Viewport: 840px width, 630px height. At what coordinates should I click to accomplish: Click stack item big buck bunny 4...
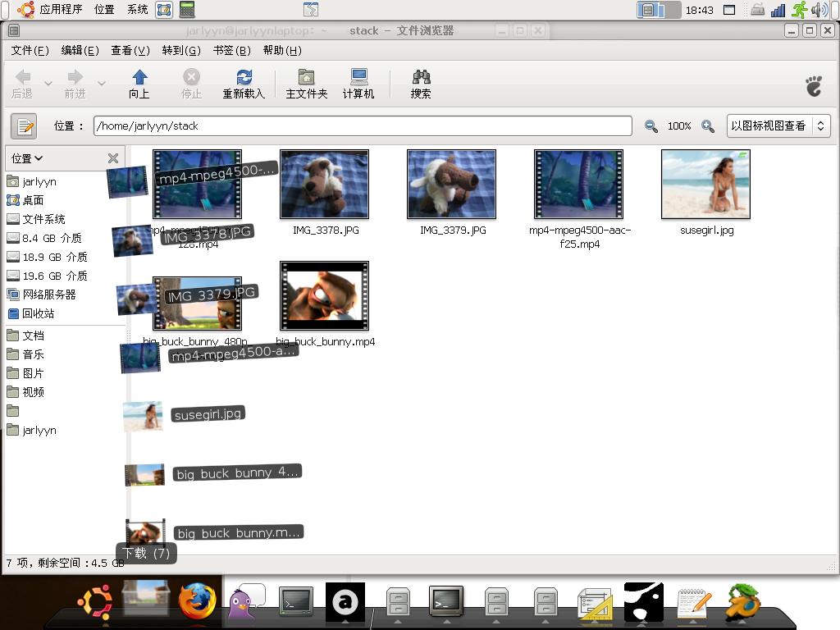(x=237, y=472)
